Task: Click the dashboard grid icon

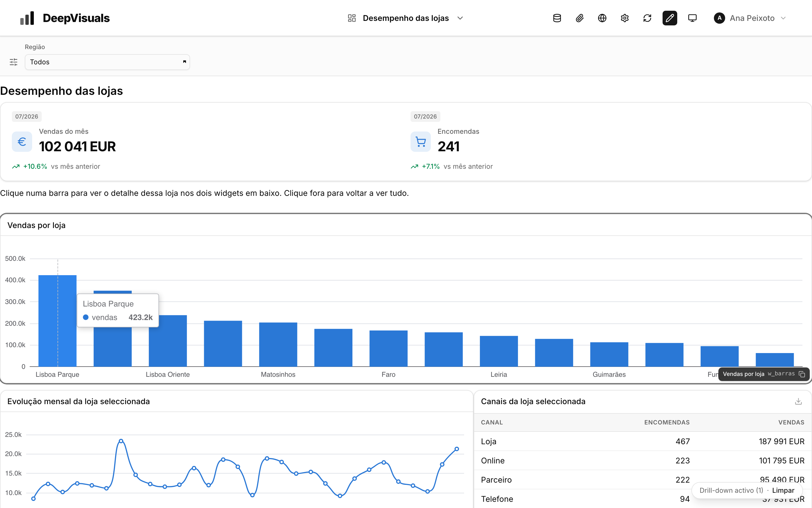Action: pos(352,18)
